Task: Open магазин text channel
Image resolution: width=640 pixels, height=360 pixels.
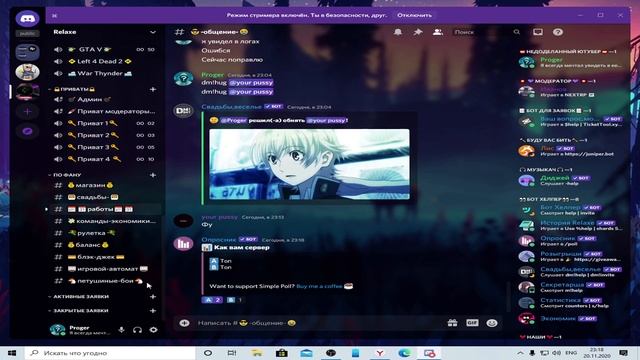Action: pyautogui.click(x=105, y=185)
